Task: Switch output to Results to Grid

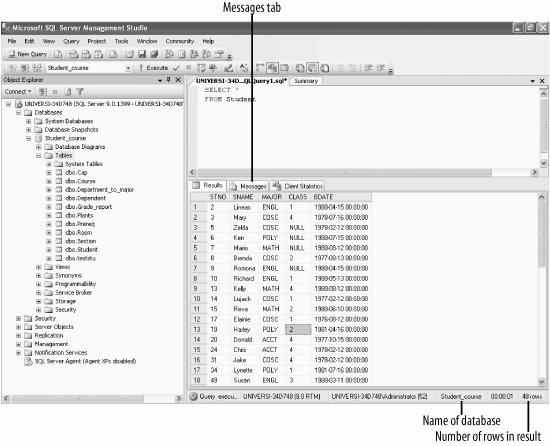Action: coord(312,68)
